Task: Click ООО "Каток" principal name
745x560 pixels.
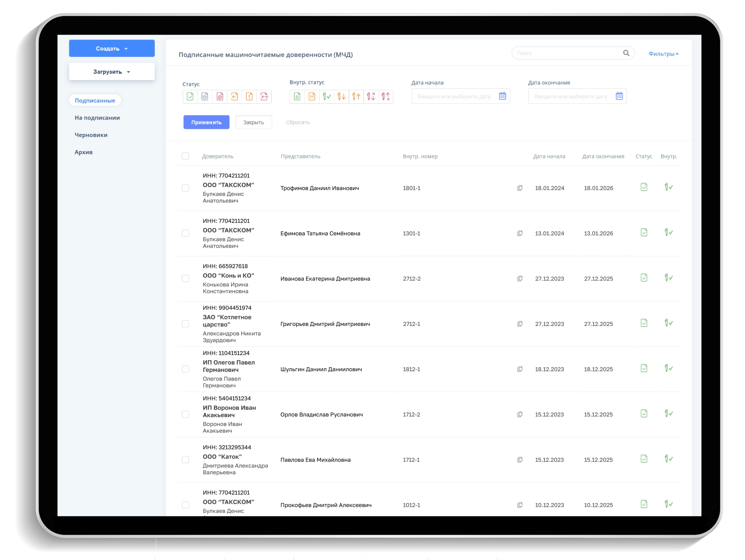Action: point(222,457)
